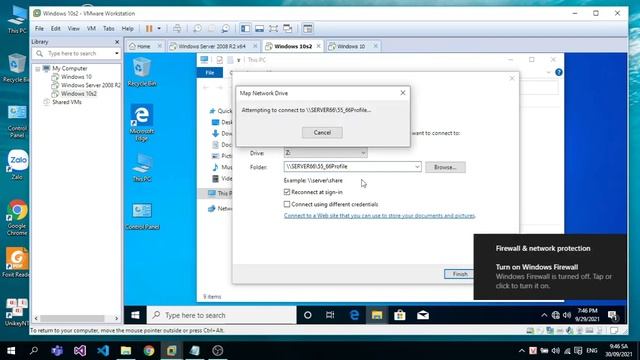Uncheck Reconnect at sign-in
Image resolution: width=640 pixels, height=360 pixels.
click(x=287, y=192)
